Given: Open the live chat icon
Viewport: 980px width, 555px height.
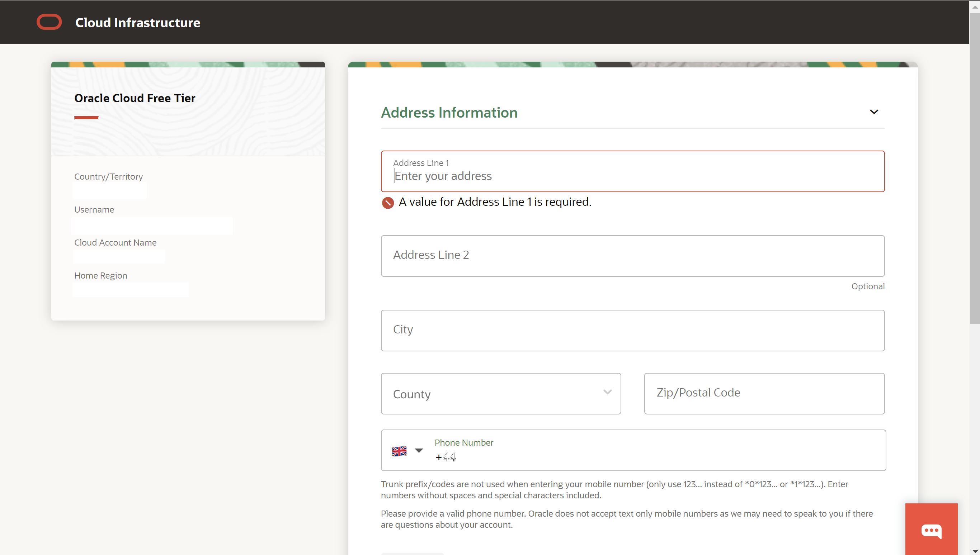Looking at the screenshot, I should tap(931, 531).
